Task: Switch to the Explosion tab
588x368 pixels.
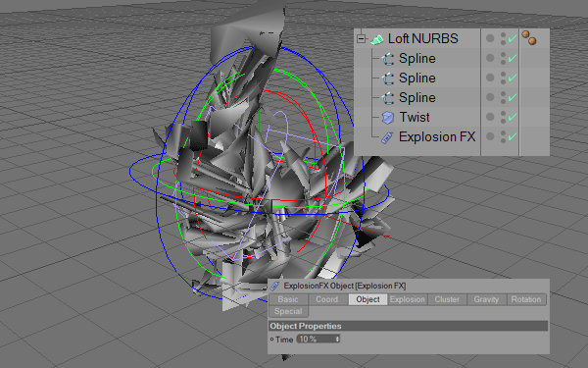Action: click(408, 299)
